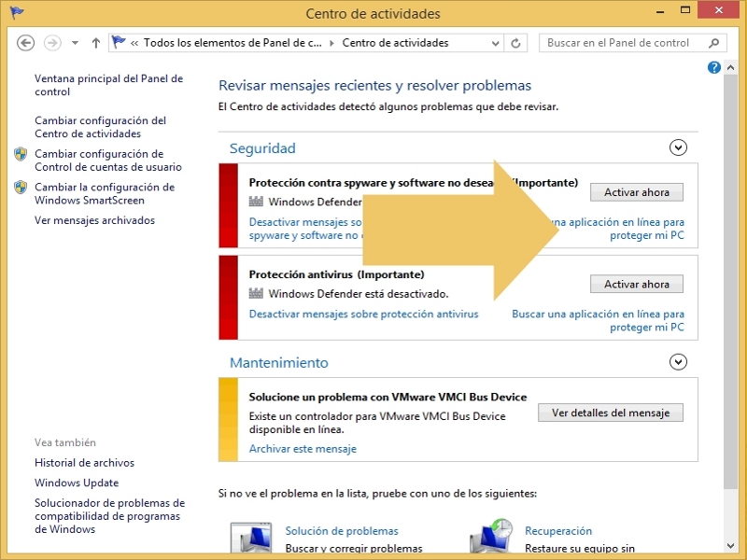Click the scrollbar down arrow
Image resolution: width=747 pixels, height=560 pixels.
(x=730, y=546)
